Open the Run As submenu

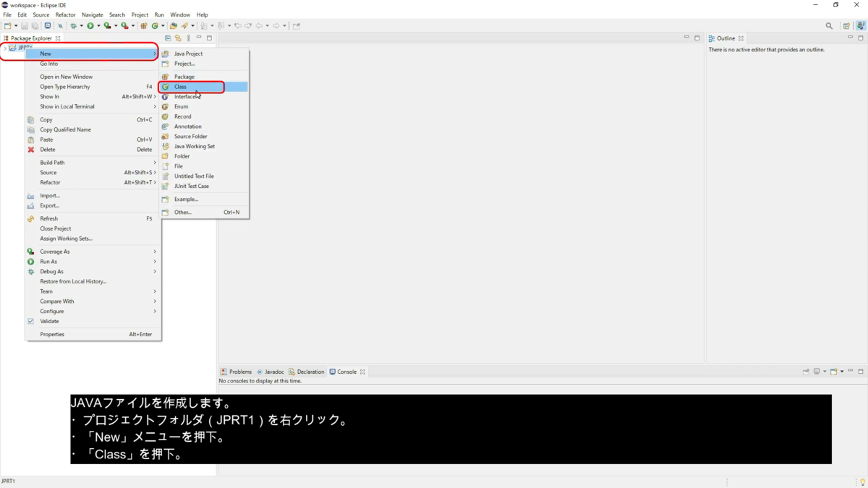[x=93, y=262]
